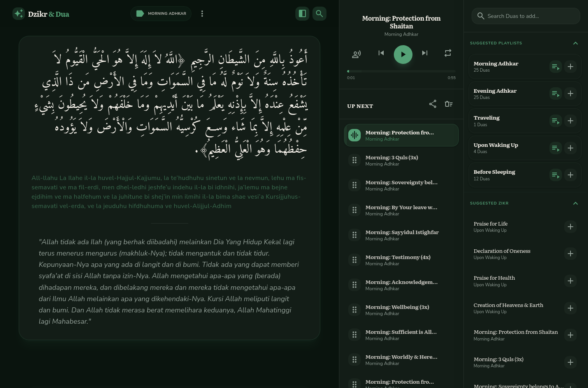Image resolution: width=588 pixels, height=388 pixels.
Task: Click the Morning Adhkar category chip
Action: point(161,14)
